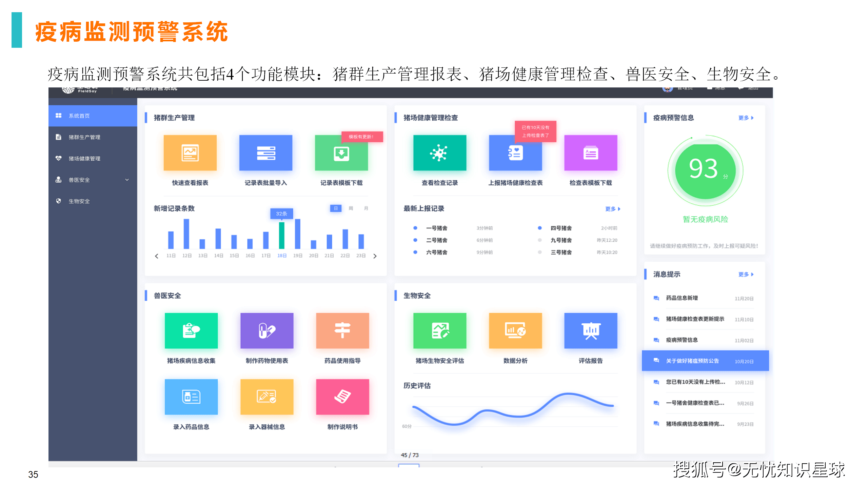
Task: Open the 记录表模板下载 green icon
Action: (x=341, y=153)
